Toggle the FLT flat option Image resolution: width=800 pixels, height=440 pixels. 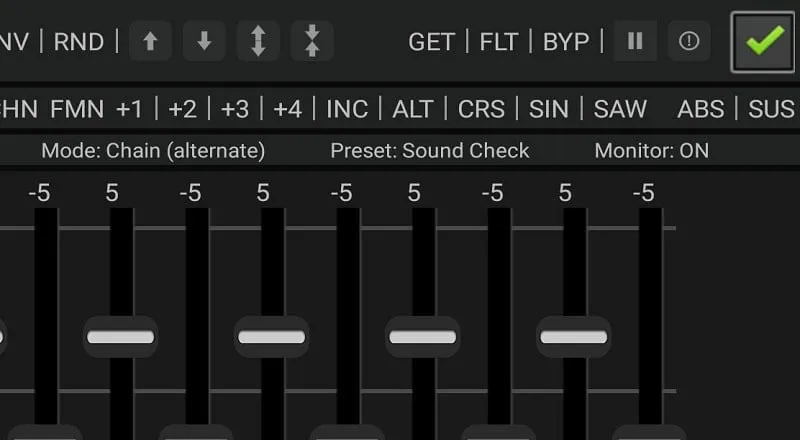pyautogui.click(x=498, y=41)
